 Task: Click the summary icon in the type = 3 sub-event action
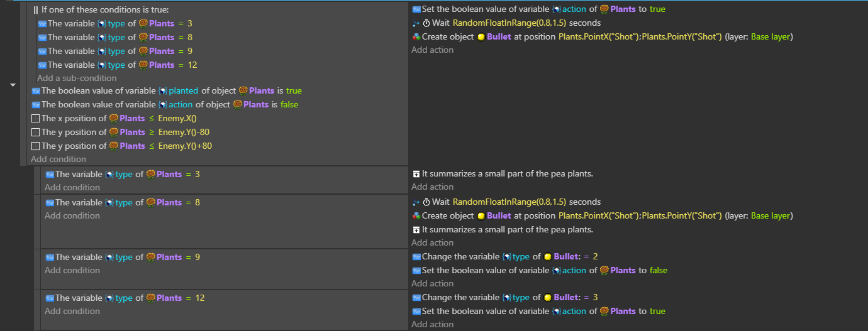tap(416, 174)
